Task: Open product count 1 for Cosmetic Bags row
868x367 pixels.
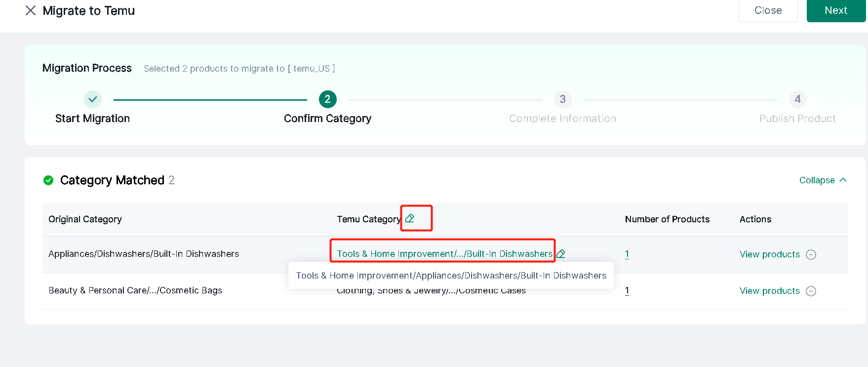Action: [627, 290]
